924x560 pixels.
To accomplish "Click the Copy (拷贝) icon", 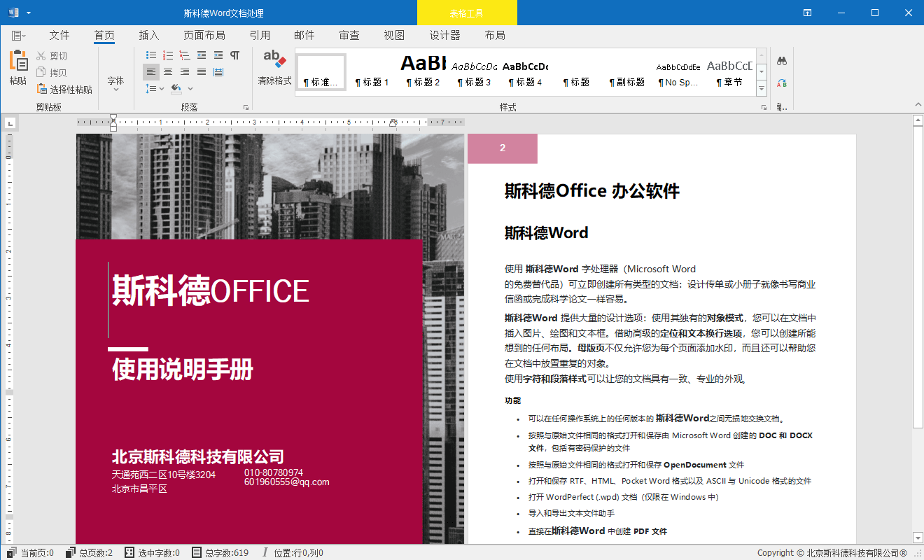I will [x=41, y=73].
